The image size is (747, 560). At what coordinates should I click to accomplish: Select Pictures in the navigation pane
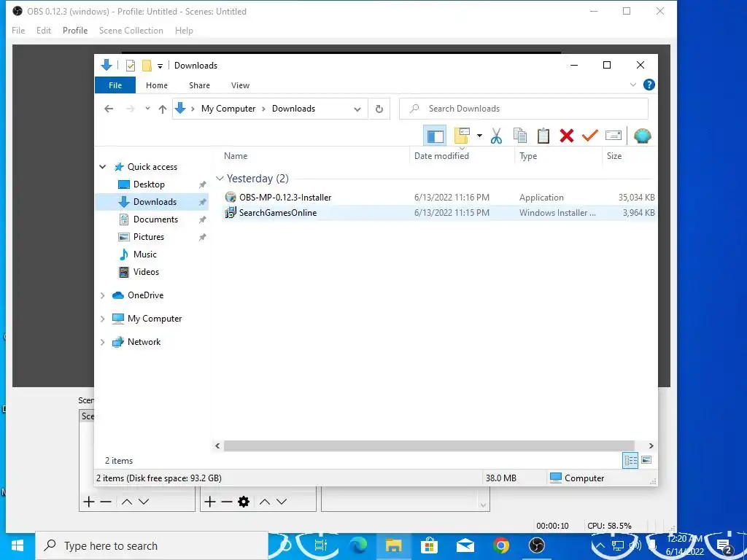click(149, 237)
